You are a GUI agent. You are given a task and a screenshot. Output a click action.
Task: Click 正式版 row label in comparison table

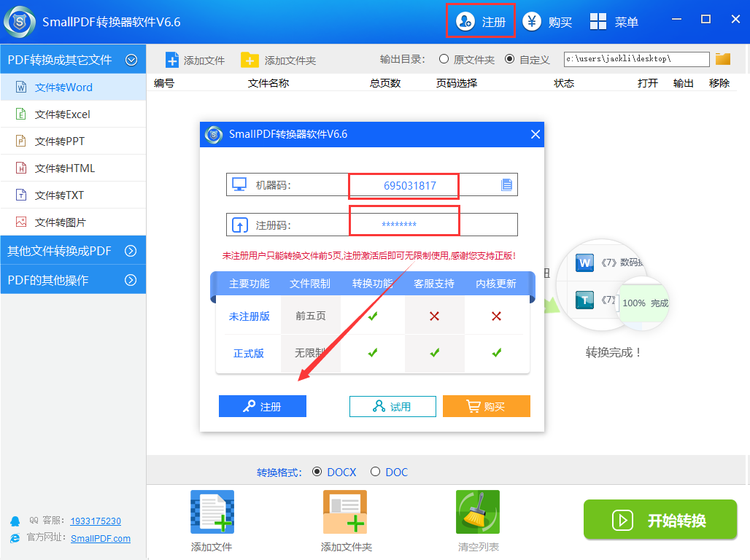249,354
